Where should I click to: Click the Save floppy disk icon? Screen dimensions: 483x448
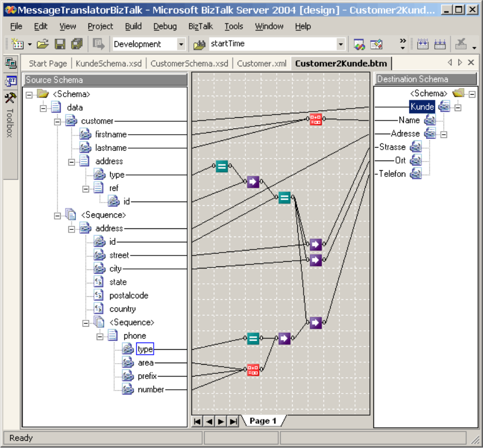point(60,44)
